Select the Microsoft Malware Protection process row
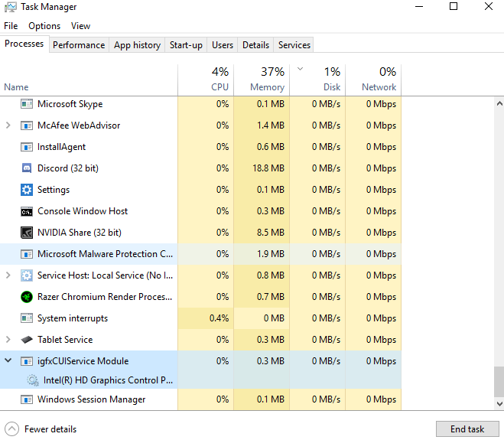The height and width of the screenshot is (440, 504). [x=105, y=254]
